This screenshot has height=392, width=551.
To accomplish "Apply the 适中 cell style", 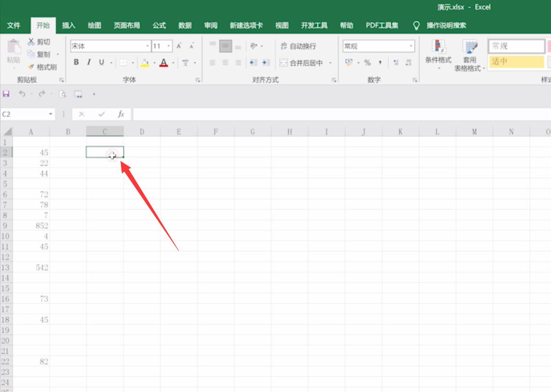I will [x=516, y=61].
